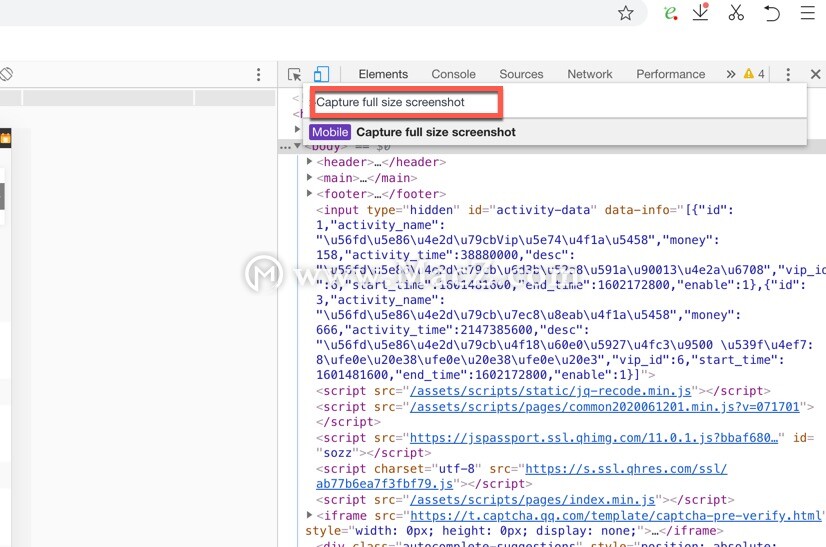This screenshot has height=547, width=826.
Task: Rotate the device viewport orientation
Action: click(6, 74)
